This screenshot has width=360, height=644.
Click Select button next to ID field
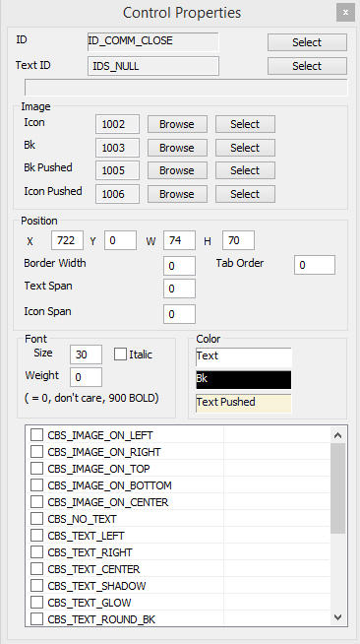click(x=307, y=42)
